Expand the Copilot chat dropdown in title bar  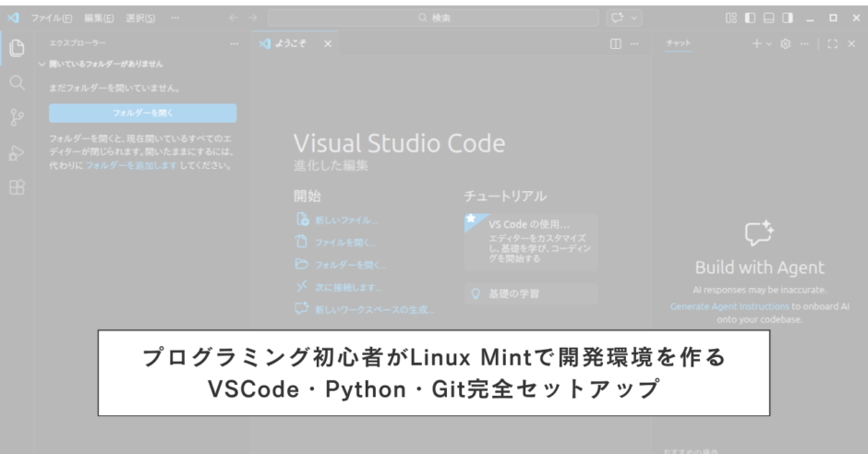634,18
